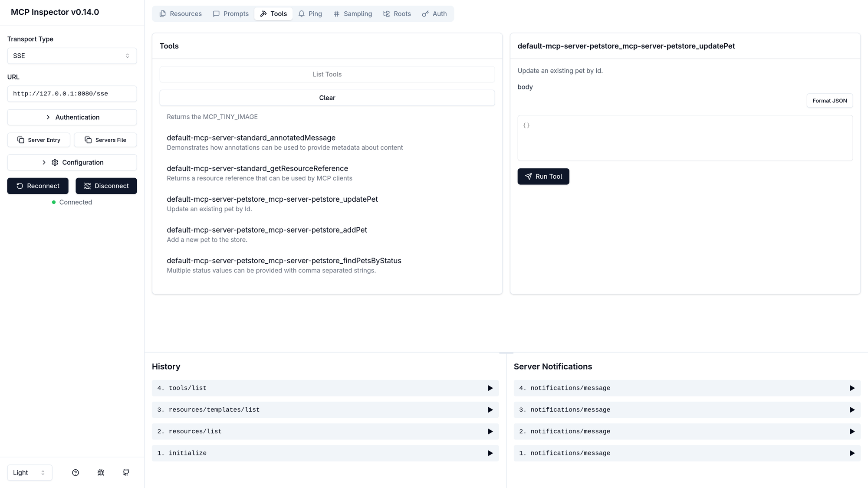Click the panel resize handle above History
This screenshot has width=868, height=488.
pyautogui.click(x=506, y=353)
